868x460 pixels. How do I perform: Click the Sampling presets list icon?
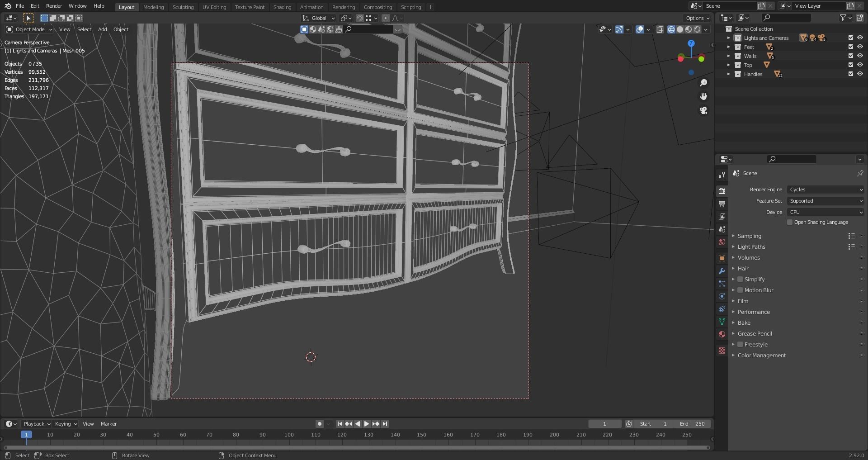pyautogui.click(x=851, y=236)
